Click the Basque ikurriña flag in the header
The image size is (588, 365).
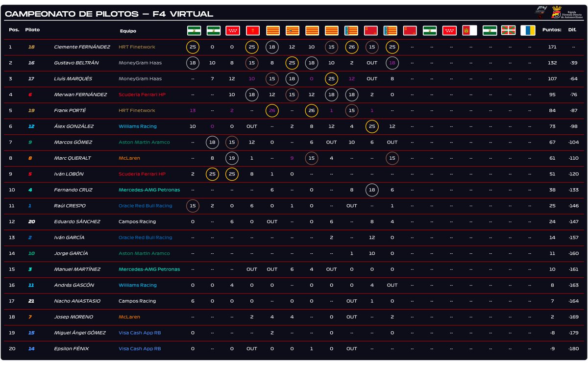(x=509, y=30)
